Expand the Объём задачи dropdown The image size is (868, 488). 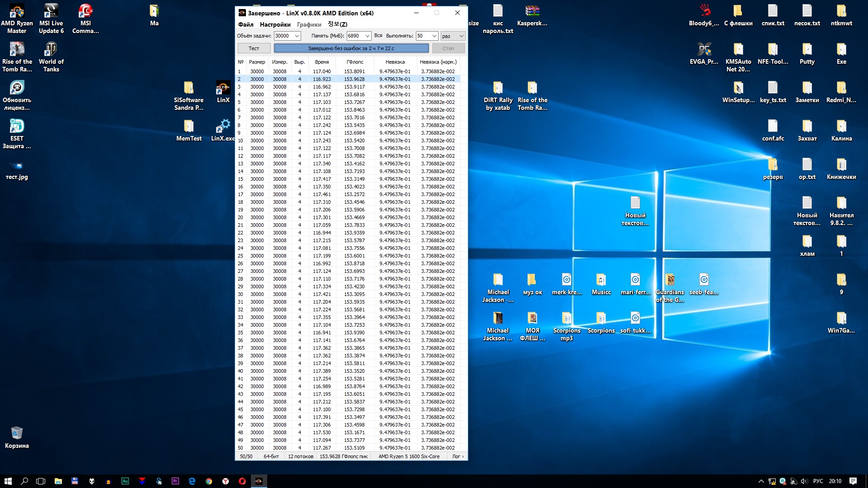(297, 36)
